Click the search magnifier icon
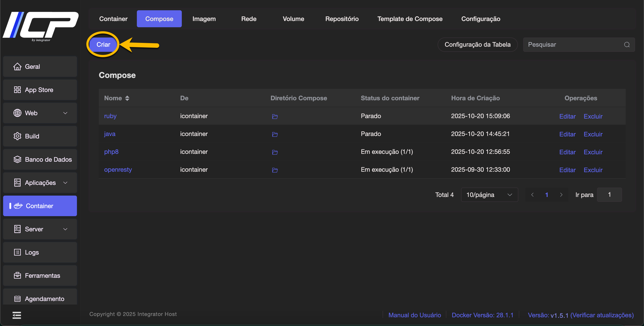 tap(627, 44)
